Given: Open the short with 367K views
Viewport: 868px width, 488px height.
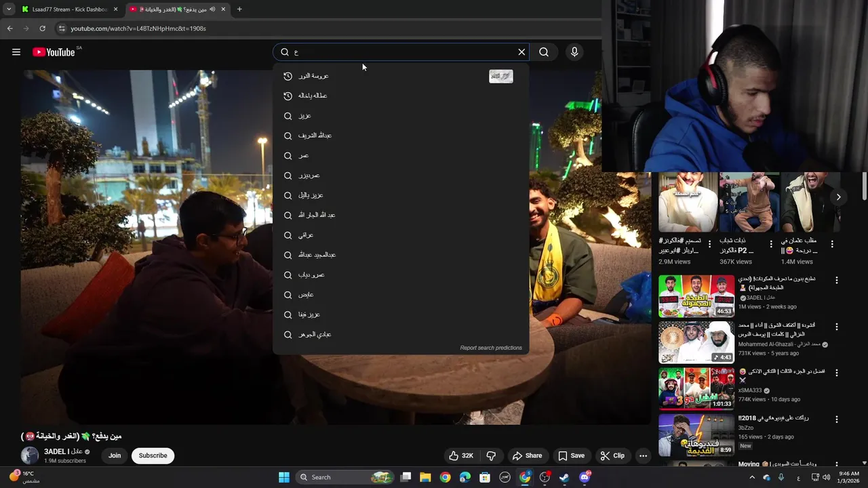Looking at the screenshot, I should tap(749, 202).
